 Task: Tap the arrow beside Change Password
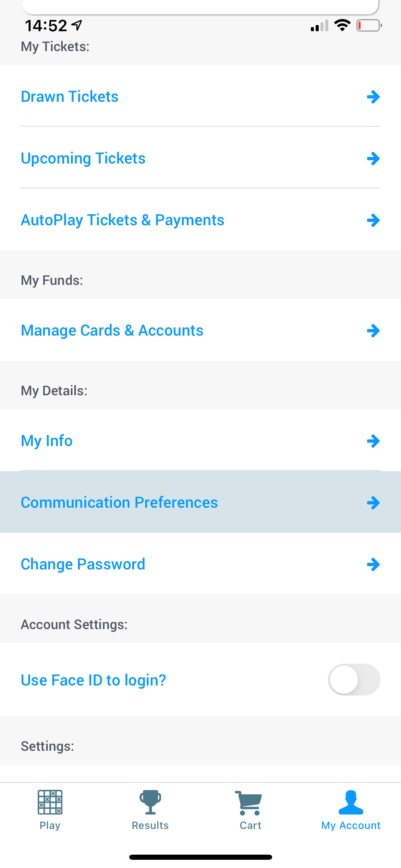click(373, 565)
